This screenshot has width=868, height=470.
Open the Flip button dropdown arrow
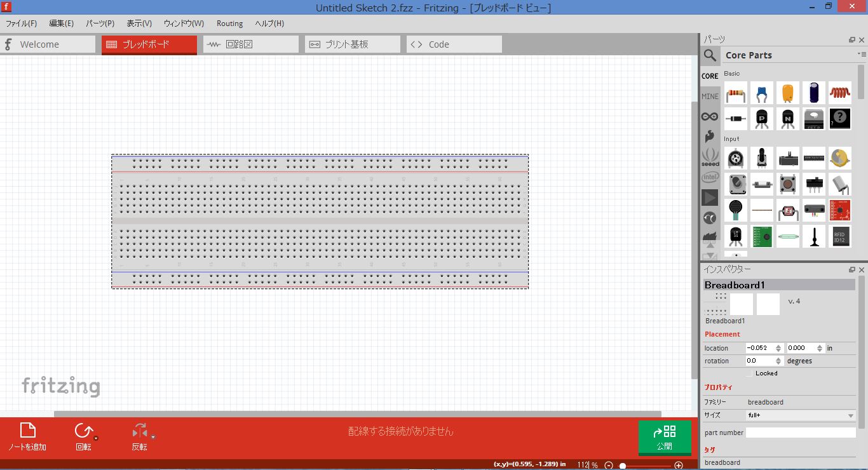[x=153, y=438]
